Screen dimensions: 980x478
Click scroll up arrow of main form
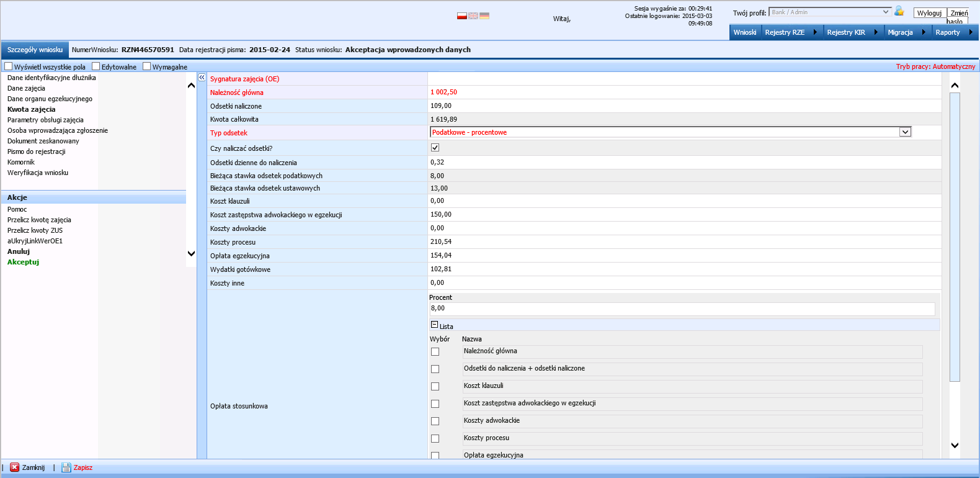click(955, 85)
